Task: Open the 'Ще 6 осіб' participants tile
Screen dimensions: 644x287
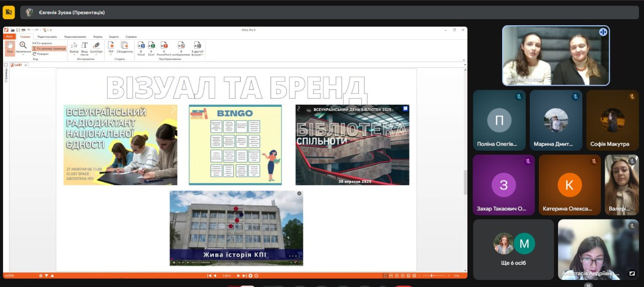Action: (513, 248)
